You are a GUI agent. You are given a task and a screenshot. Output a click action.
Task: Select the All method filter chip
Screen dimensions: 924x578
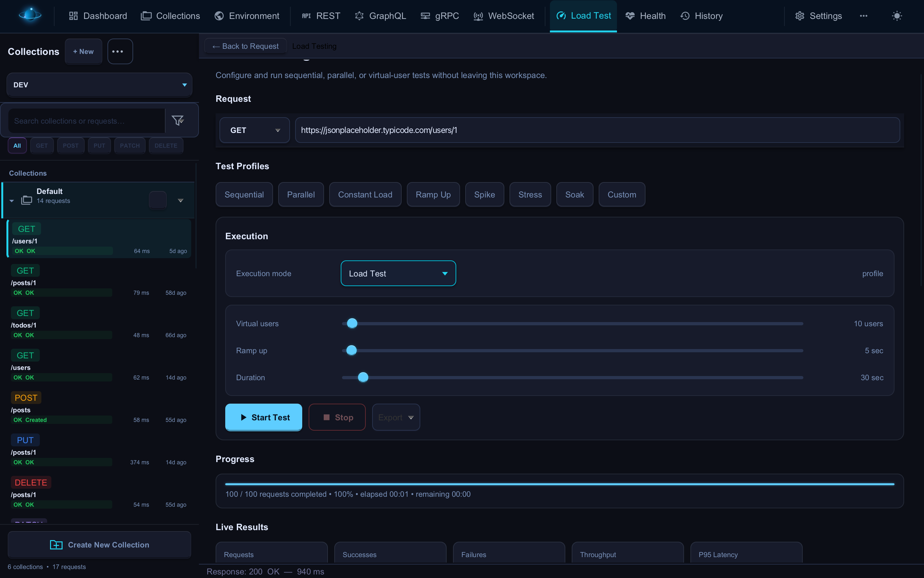17,146
